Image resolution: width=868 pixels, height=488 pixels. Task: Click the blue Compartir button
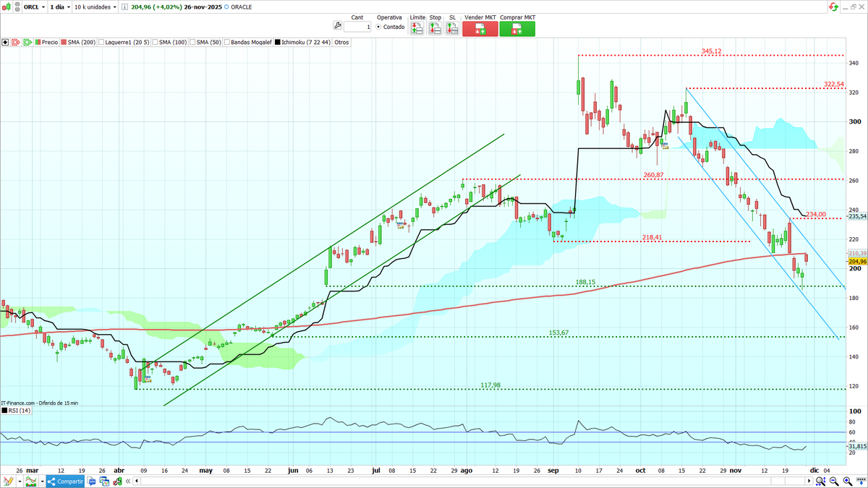(65, 481)
